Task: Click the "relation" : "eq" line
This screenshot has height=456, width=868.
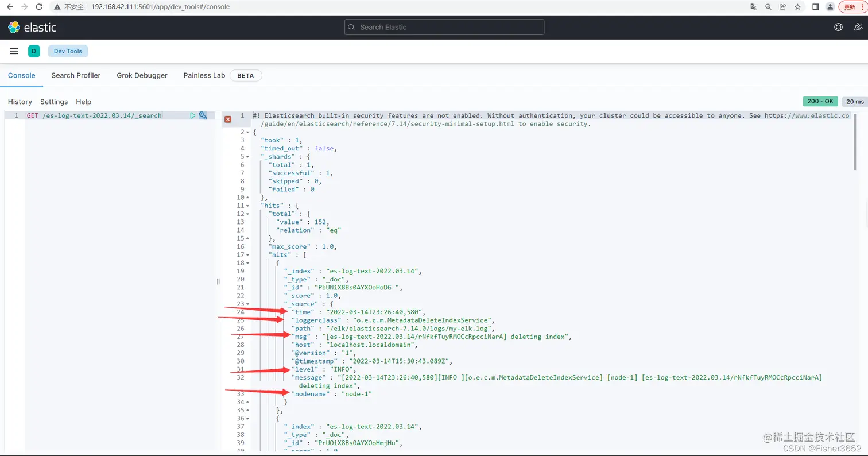Action: [x=309, y=230]
